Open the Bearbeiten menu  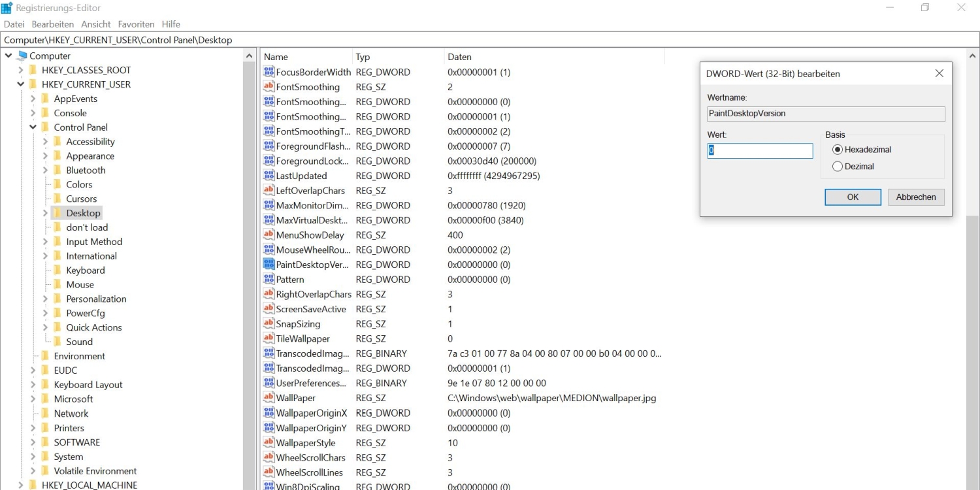[x=52, y=24]
